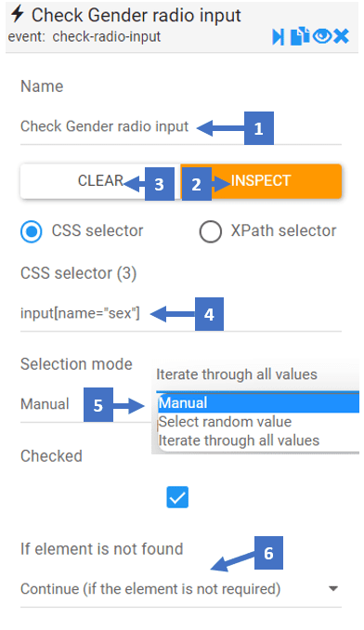Click the 'Check Gender radio input' header title
This screenshot has width=364, height=630.
[136, 15]
